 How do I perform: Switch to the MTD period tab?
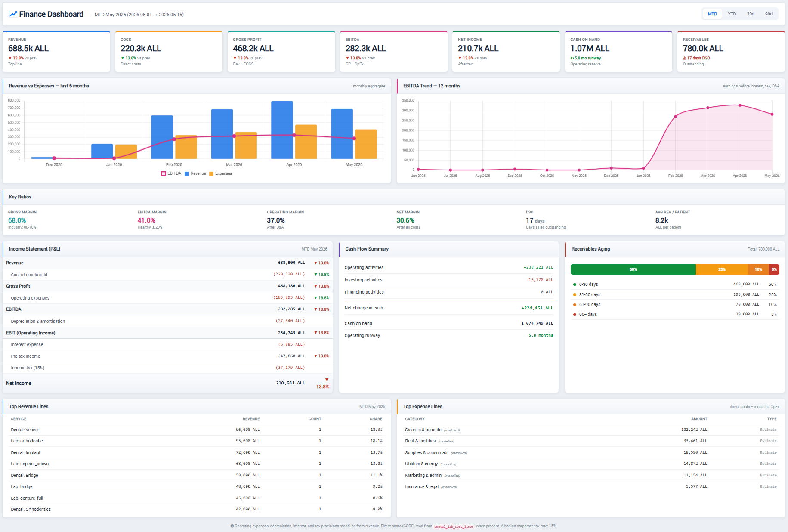[x=712, y=14]
